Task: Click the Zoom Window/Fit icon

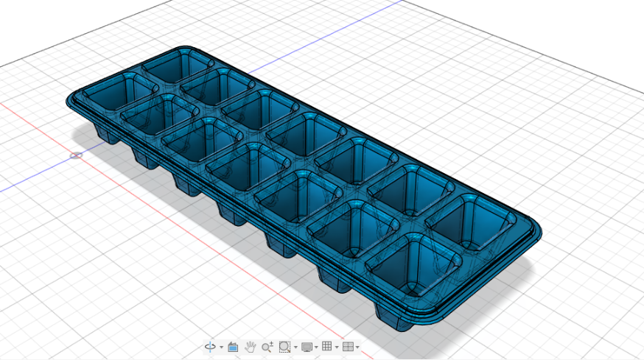Action: pos(284,347)
